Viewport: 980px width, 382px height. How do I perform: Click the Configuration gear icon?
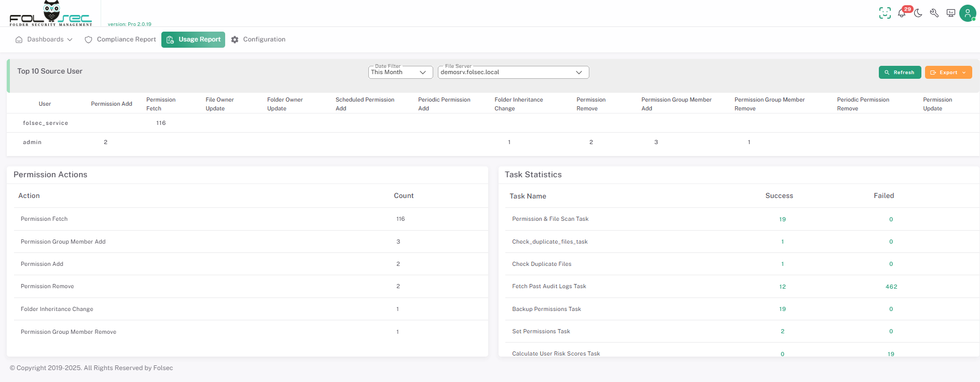coord(235,40)
